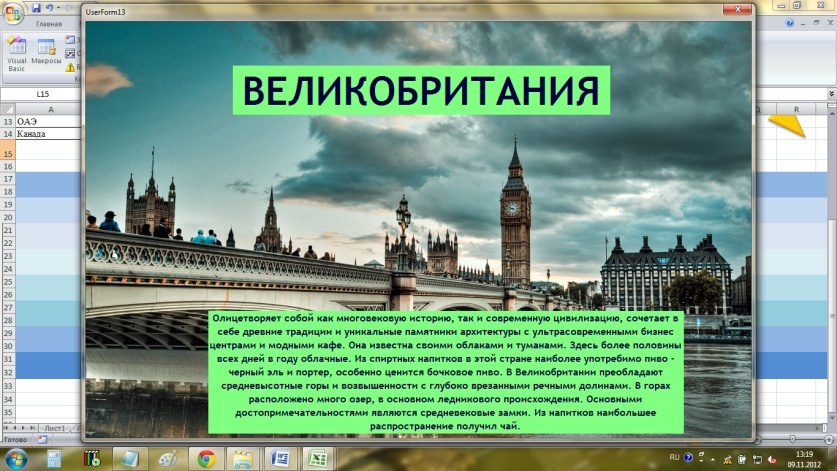Image resolution: width=837 pixels, height=471 pixels.
Task: Open the Visual Basic editor in Excel
Action: tap(17, 54)
